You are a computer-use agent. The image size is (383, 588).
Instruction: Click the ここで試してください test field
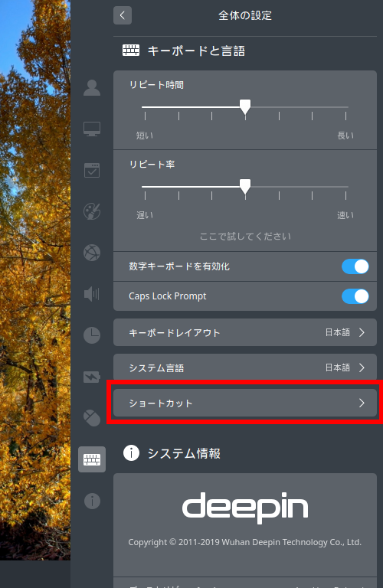pyautogui.click(x=245, y=237)
